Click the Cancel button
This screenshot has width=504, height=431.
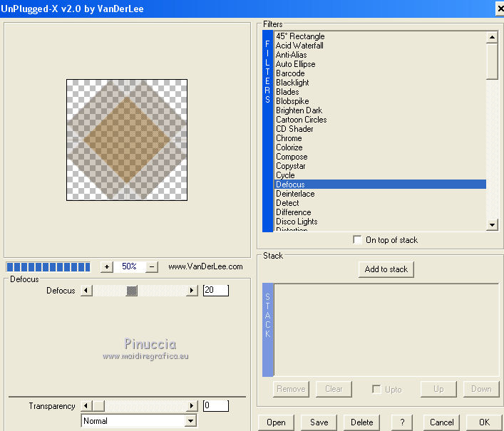[x=442, y=422]
